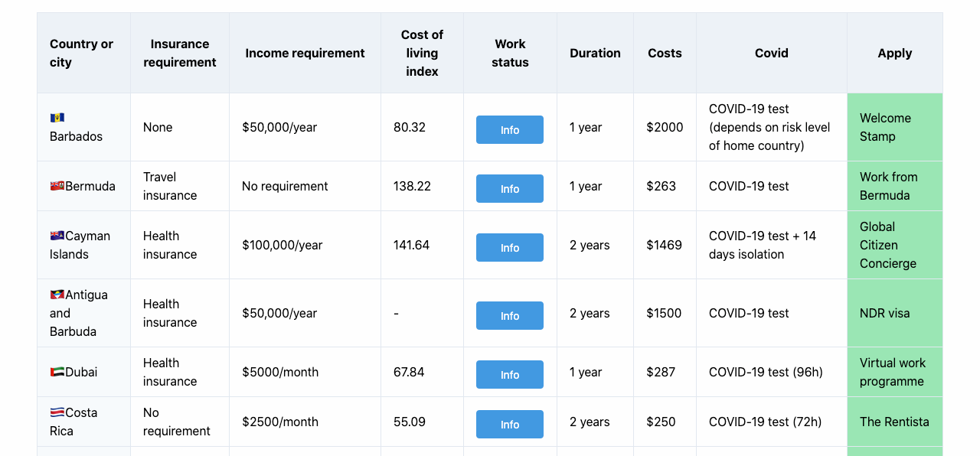Click the Cayman Islands flag icon
Viewport: 980px width, 456px height.
57,236
